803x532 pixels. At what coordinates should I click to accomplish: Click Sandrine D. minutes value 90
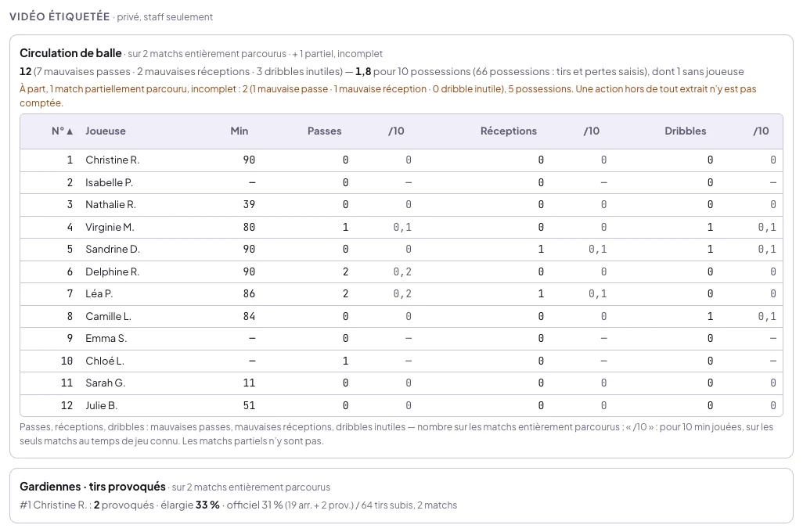coord(249,250)
